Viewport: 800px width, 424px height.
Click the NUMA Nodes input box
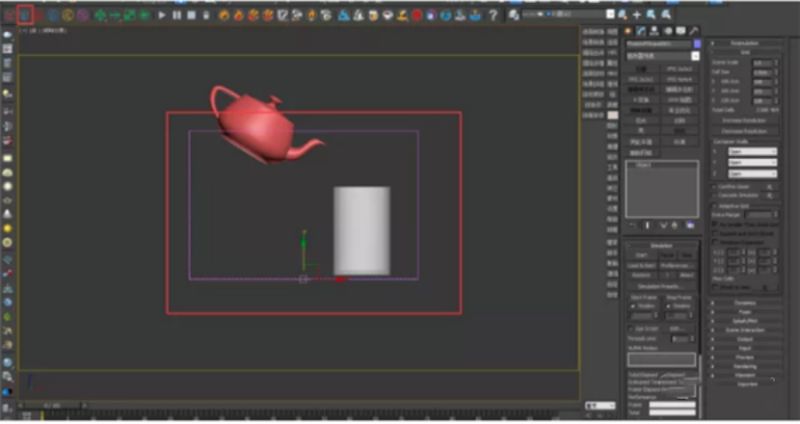click(661, 360)
